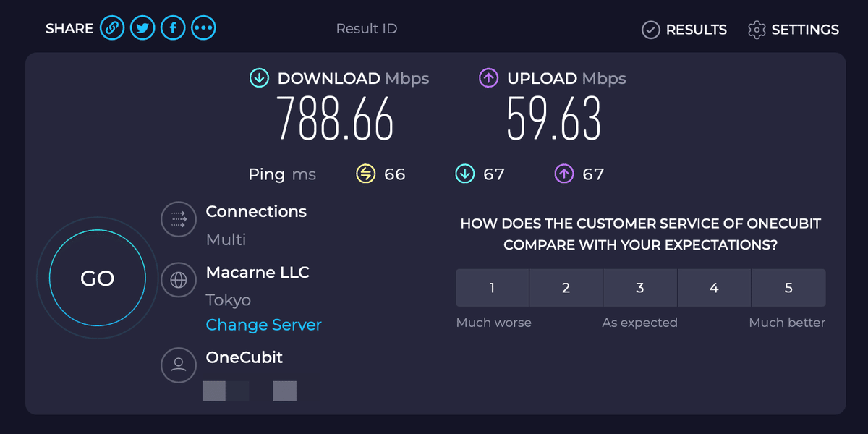Choose rating 5 much better
The height and width of the screenshot is (434, 868).
pyautogui.click(x=788, y=288)
